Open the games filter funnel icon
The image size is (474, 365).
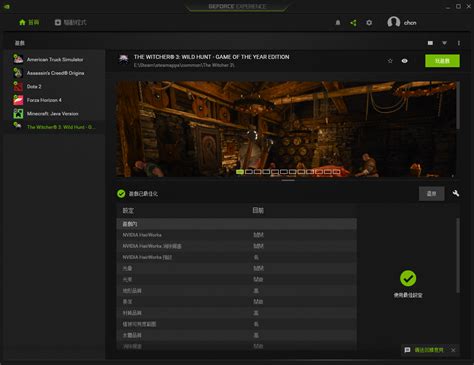[444, 43]
